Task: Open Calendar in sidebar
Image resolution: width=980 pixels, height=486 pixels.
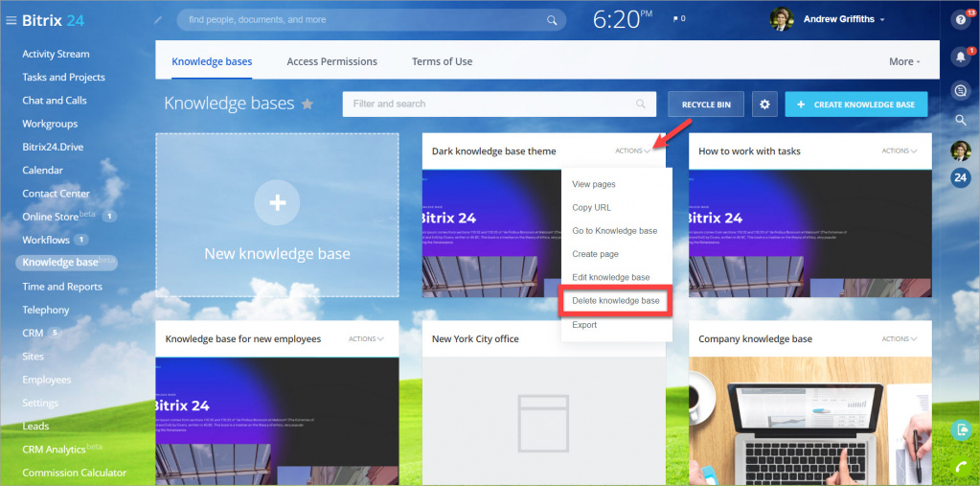Action: point(42,170)
